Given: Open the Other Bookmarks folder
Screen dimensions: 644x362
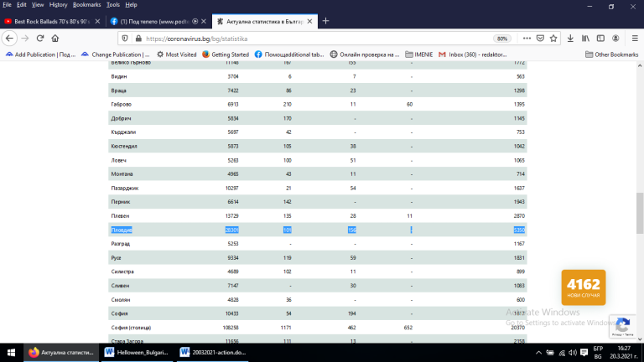Looking at the screenshot, I should tap(612, 54).
